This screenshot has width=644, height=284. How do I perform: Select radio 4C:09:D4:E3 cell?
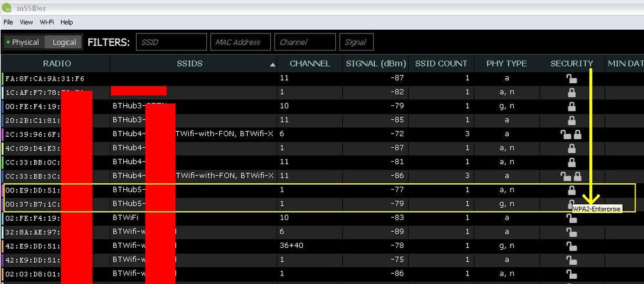(33, 148)
